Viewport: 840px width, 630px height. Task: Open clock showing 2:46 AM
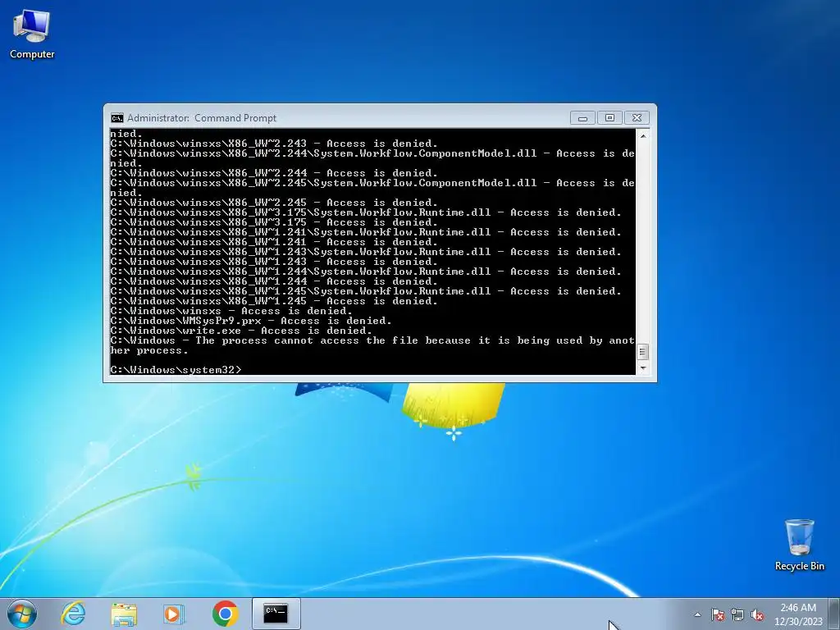click(798, 608)
